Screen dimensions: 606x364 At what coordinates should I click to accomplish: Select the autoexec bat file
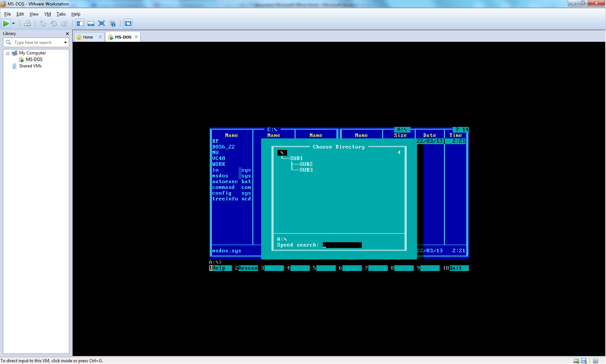232,182
